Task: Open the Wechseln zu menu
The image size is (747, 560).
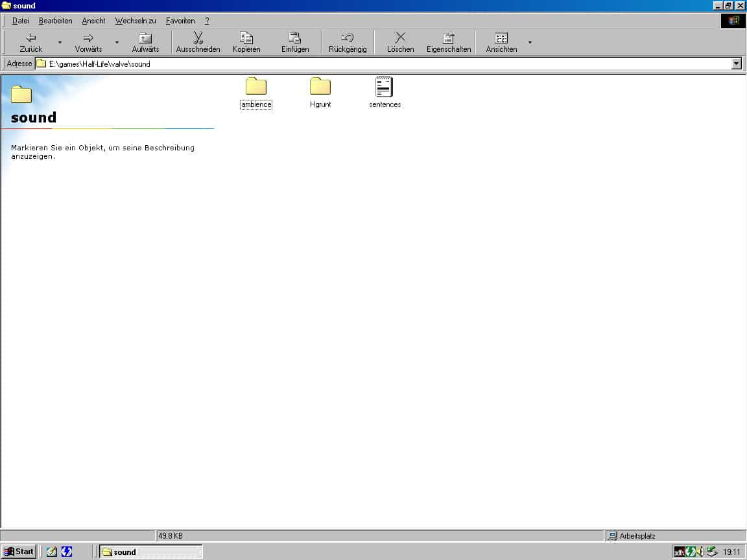Action: tap(136, 21)
